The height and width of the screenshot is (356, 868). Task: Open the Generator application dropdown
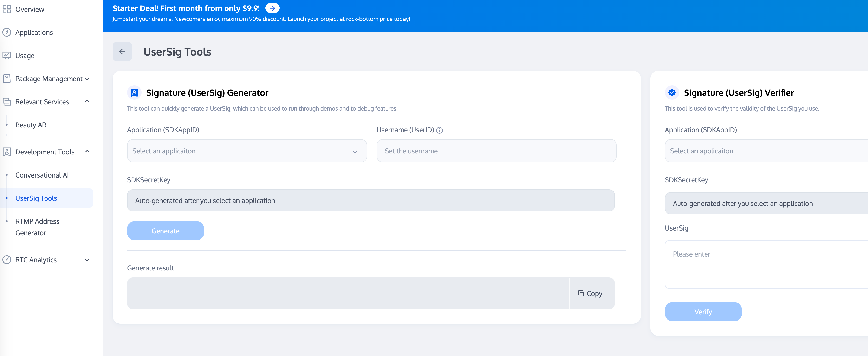(247, 151)
